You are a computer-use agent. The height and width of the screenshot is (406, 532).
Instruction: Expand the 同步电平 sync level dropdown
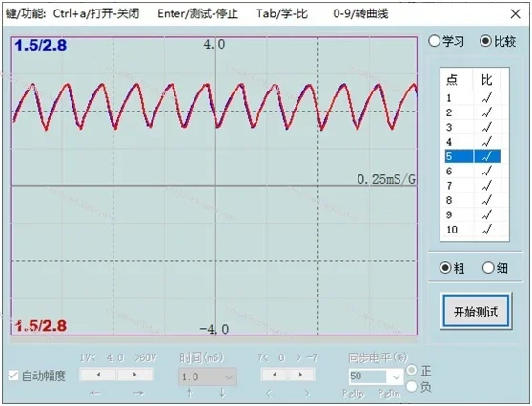click(396, 376)
